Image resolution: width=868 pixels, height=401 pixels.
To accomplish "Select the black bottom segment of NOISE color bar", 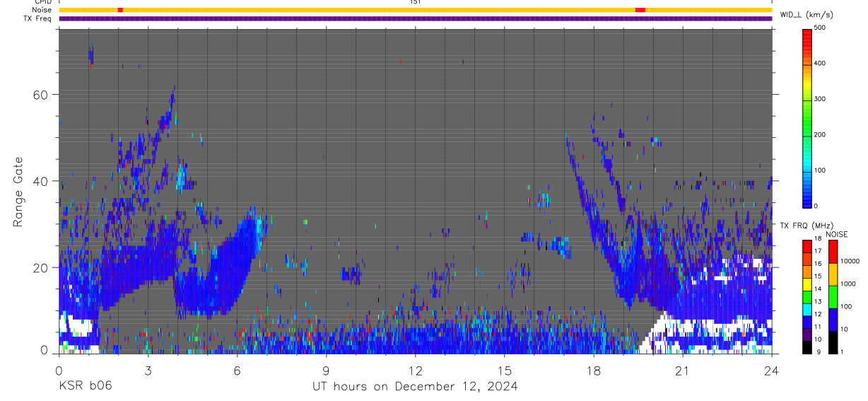I will (x=833, y=342).
